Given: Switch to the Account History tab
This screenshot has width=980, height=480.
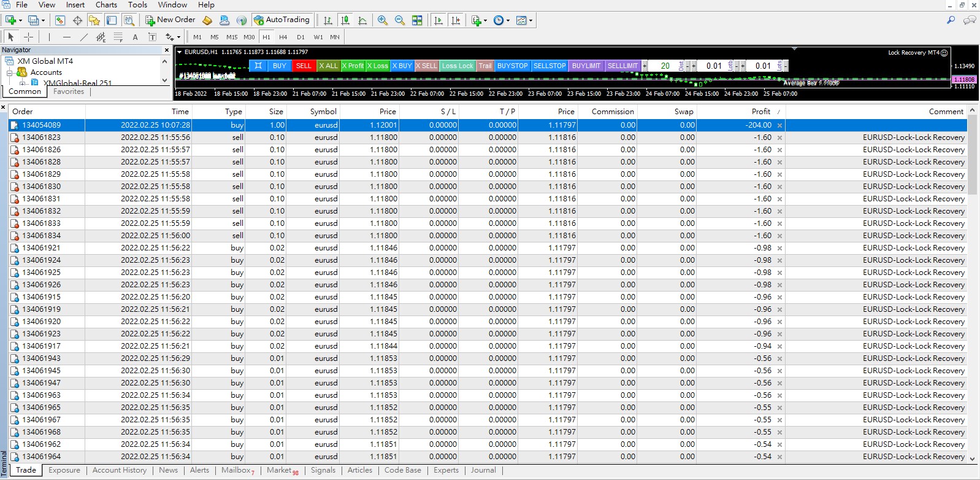Looking at the screenshot, I should [x=120, y=470].
